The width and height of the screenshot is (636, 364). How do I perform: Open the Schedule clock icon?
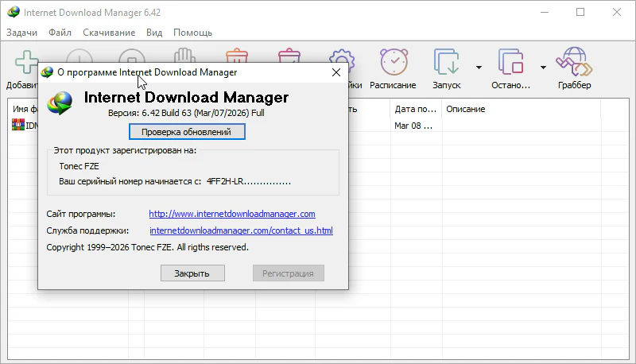[x=393, y=61]
